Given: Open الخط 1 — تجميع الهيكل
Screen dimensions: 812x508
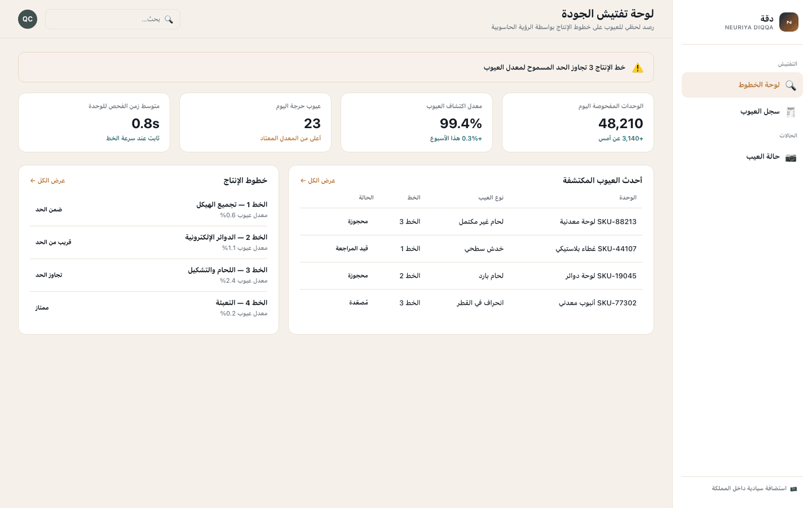Looking at the screenshot, I should pos(149,210).
